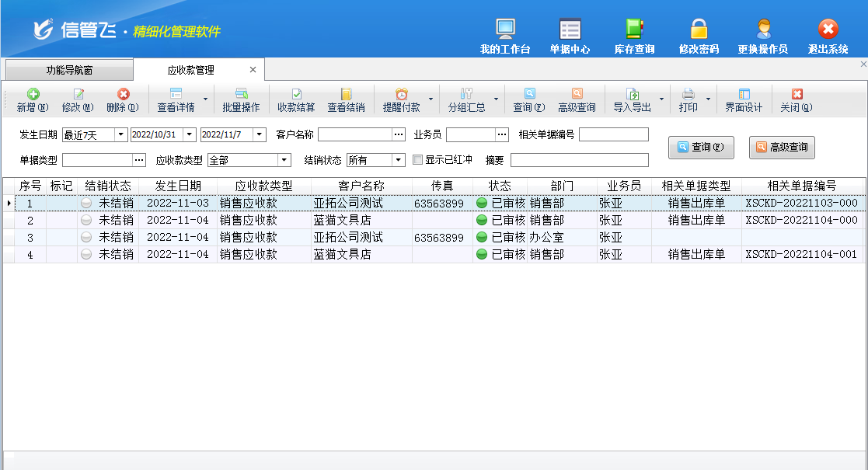Click the 摘要 text input field

click(x=579, y=160)
